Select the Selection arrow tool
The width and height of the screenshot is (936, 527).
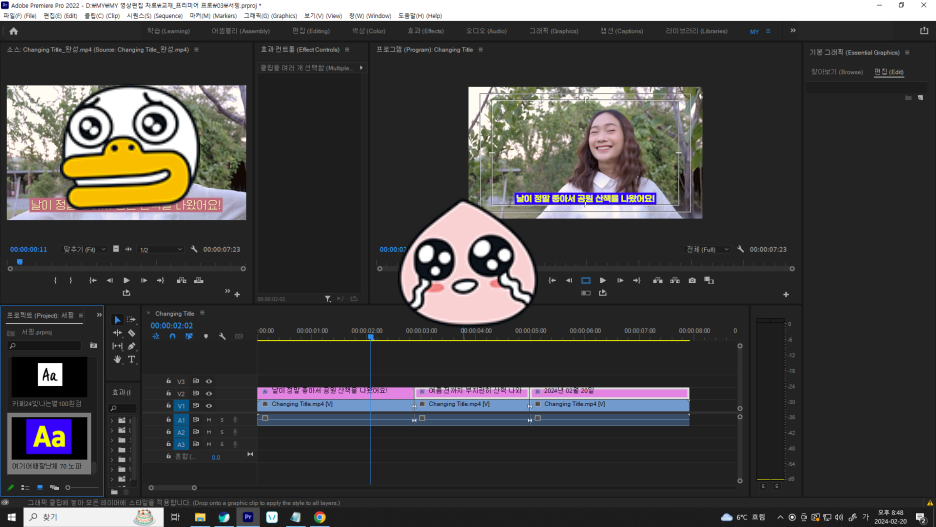117,320
